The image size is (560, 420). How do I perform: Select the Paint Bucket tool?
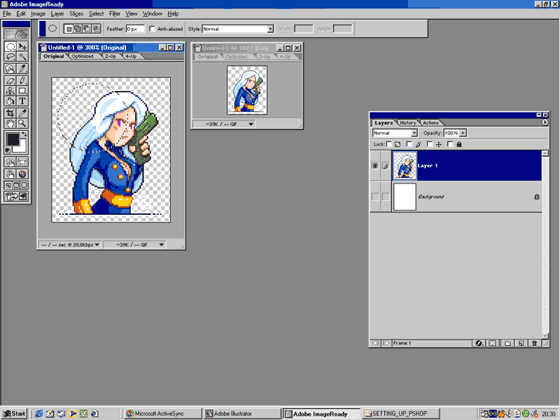click(x=10, y=101)
